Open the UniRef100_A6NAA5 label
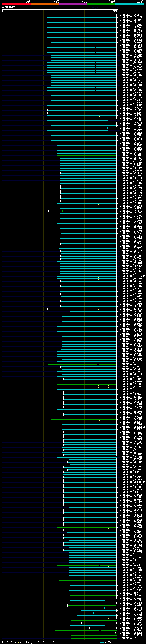This screenshot has height=644, width=146. coord(131,48)
